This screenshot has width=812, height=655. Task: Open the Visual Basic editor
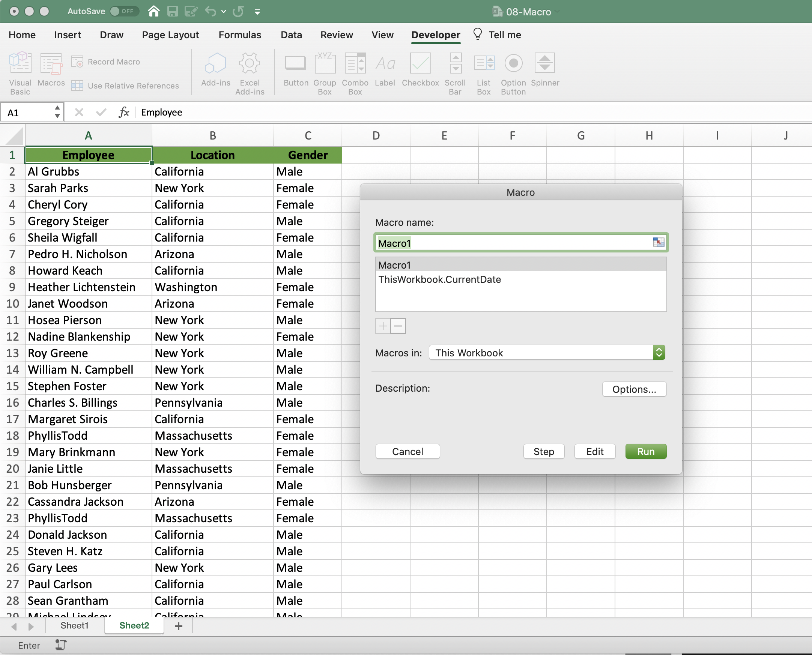point(20,73)
